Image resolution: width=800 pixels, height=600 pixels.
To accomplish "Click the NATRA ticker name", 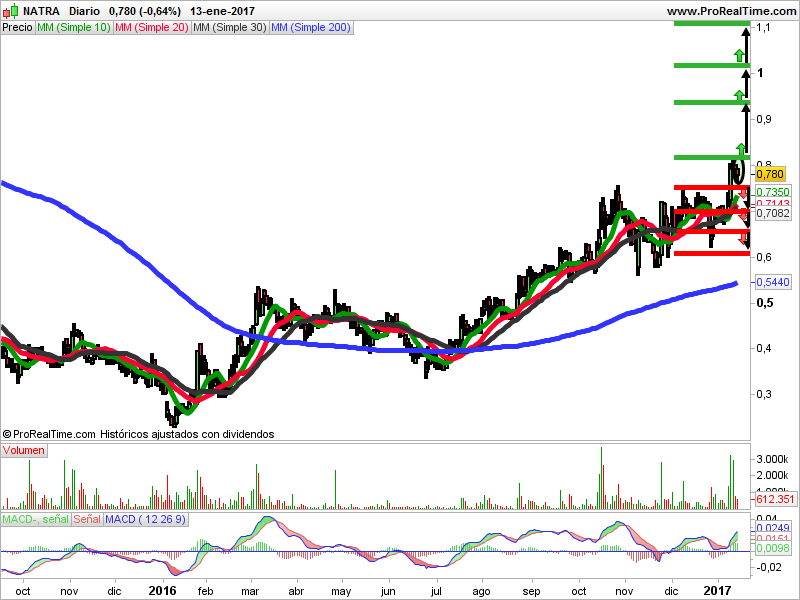I will click(x=41, y=11).
